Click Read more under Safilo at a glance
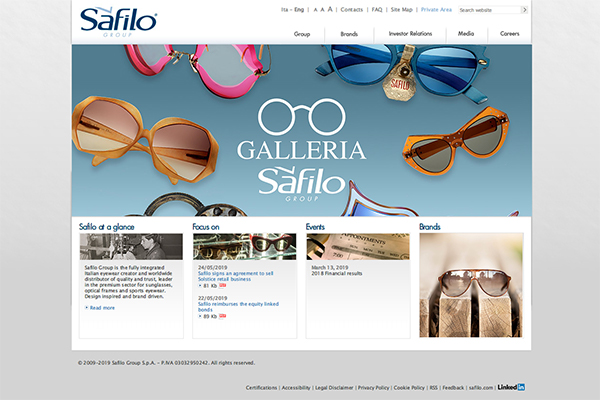 click(x=102, y=308)
